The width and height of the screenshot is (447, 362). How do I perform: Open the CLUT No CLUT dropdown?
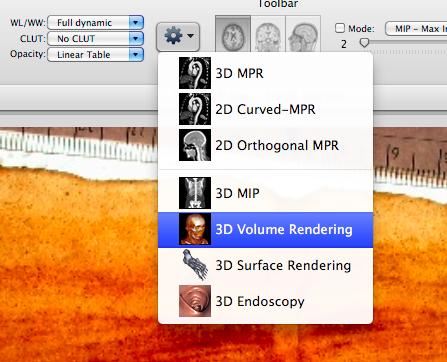96,39
